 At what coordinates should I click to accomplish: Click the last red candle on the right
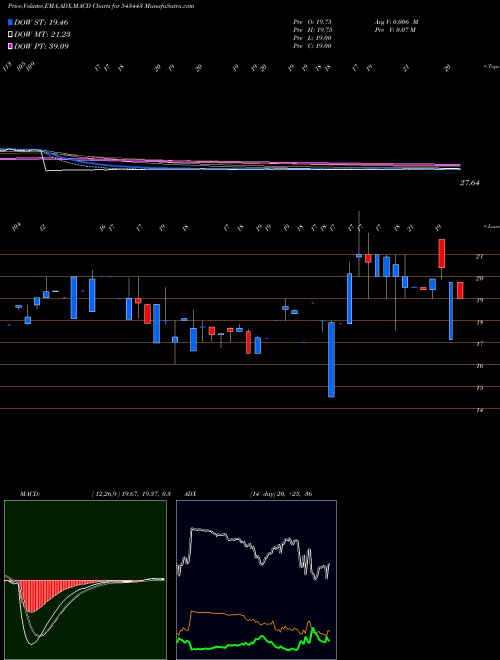click(460, 290)
